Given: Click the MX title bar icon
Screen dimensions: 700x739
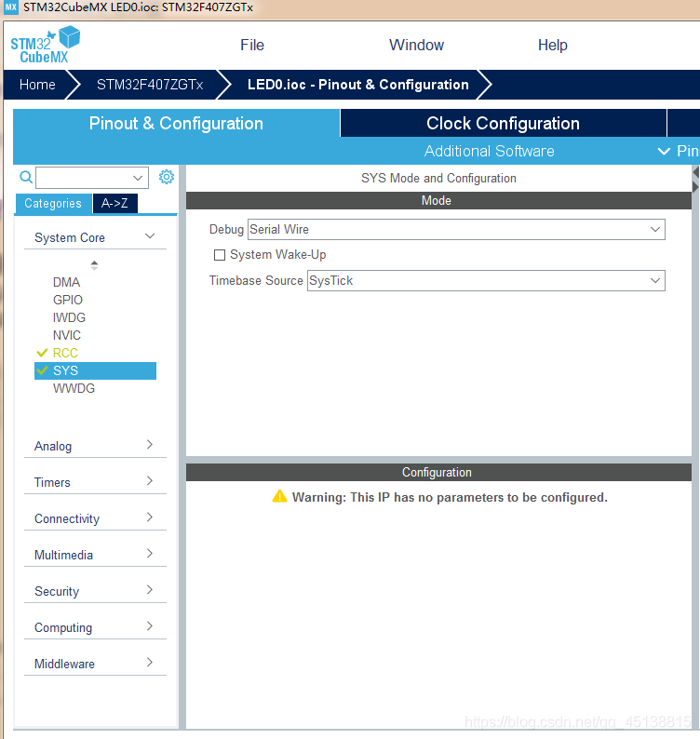Looking at the screenshot, I should [x=10, y=7].
